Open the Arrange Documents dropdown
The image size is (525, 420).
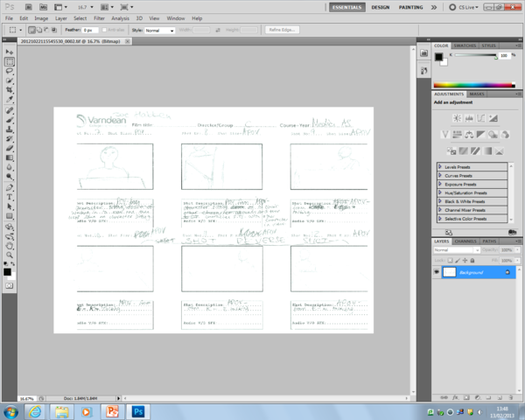[107, 7]
